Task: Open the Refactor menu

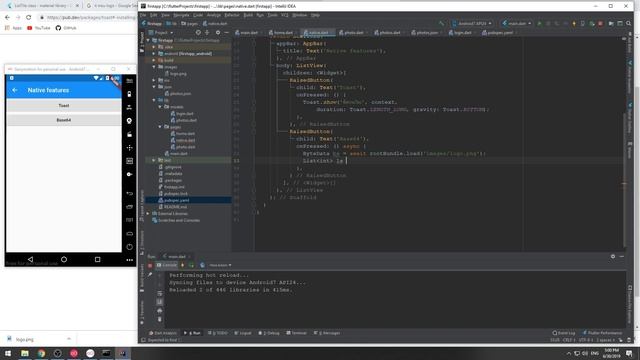Action: [x=232, y=15]
